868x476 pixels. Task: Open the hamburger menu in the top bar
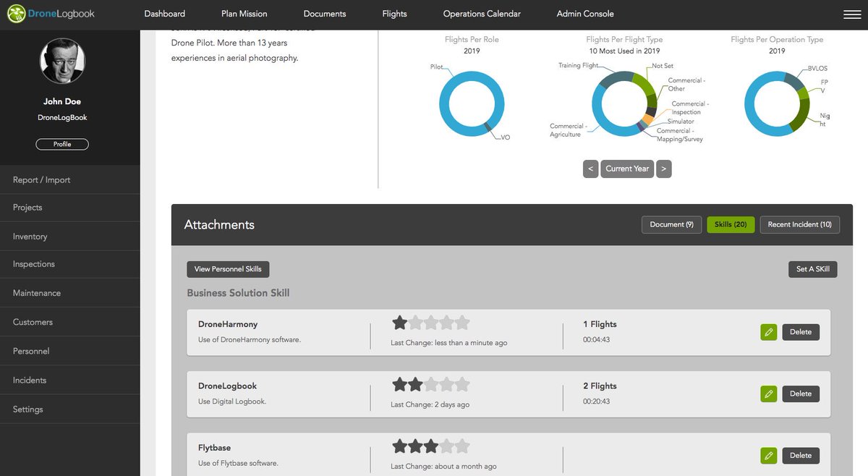[x=851, y=12]
